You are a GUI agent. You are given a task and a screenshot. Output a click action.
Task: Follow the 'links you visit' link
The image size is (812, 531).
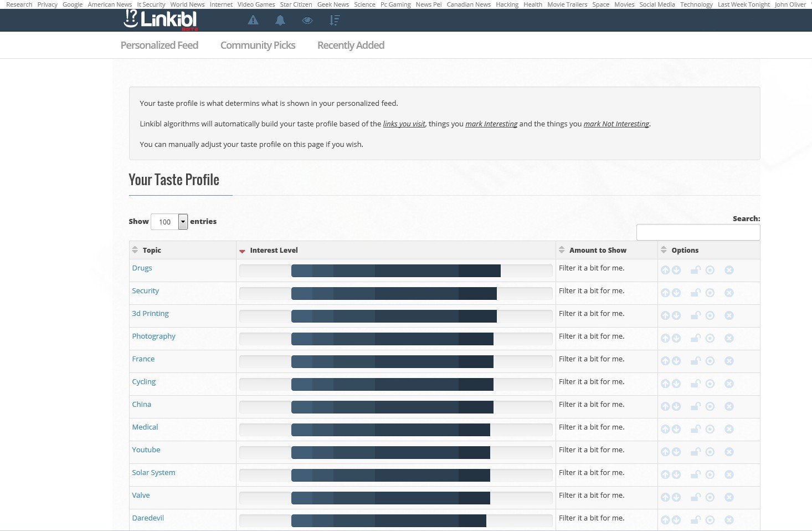click(x=404, y=124)
